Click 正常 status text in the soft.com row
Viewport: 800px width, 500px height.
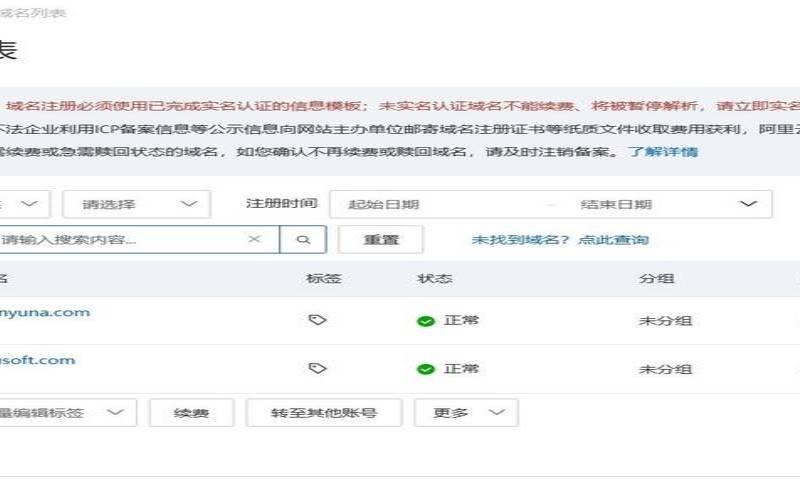[461, 368]
